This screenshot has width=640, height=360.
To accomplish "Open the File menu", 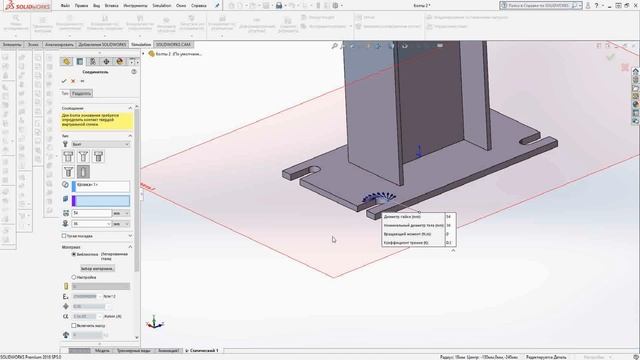I will [65, 6].
